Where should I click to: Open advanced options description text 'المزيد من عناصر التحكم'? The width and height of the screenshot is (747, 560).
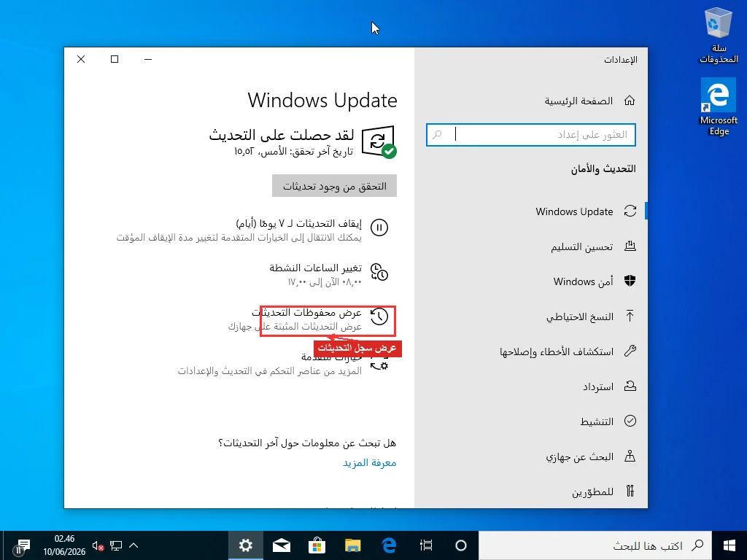pyautogui.click(x=270, y=371)
